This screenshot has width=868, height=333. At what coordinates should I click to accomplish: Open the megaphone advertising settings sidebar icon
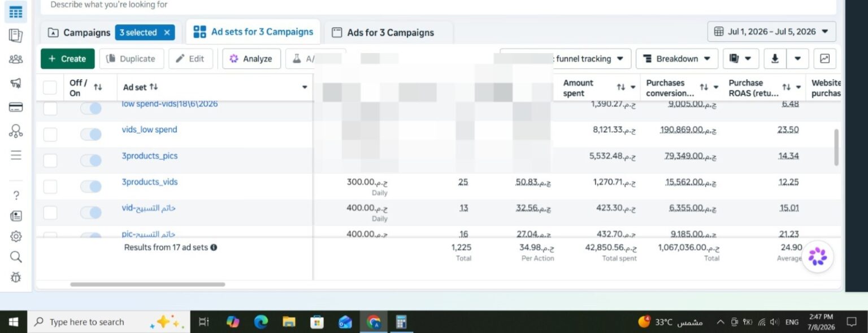coord(16,83)
